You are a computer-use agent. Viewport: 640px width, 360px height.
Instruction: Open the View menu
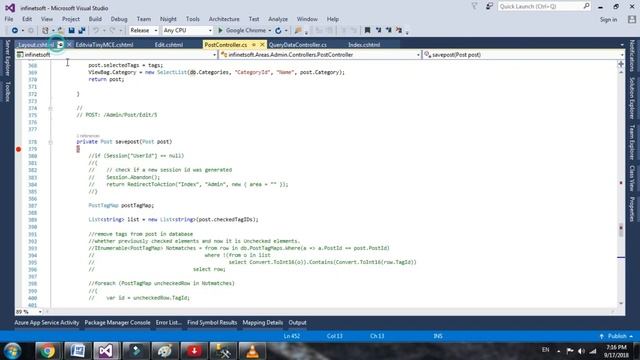[47, 19]
